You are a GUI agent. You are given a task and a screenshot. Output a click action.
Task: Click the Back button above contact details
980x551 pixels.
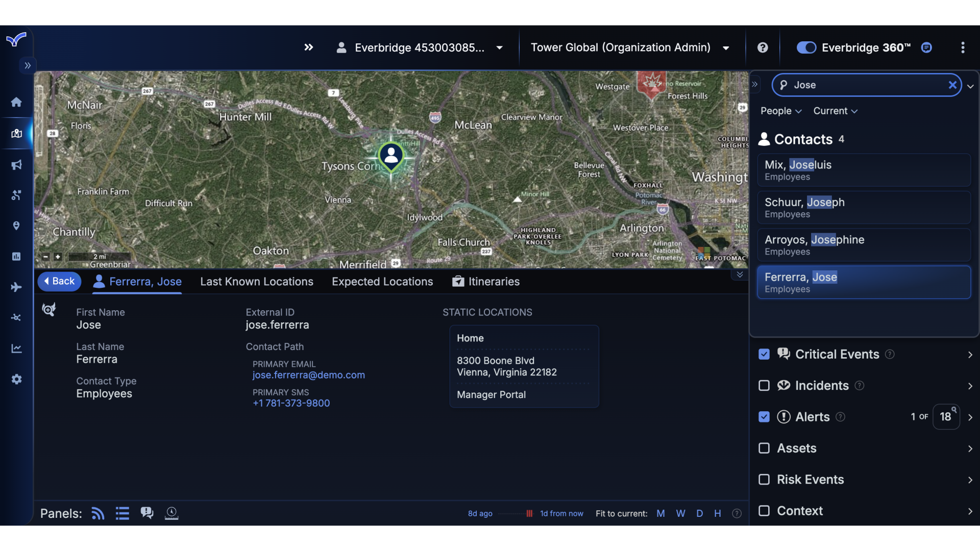(59, 281)
